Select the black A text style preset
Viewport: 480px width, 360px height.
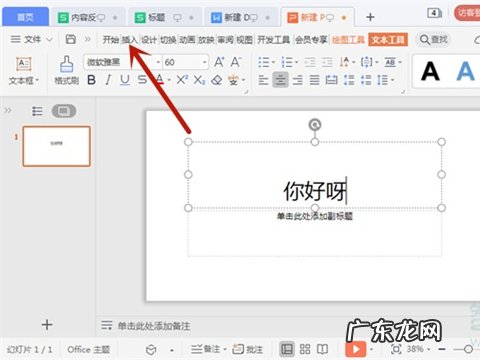(x=430, y=71)
